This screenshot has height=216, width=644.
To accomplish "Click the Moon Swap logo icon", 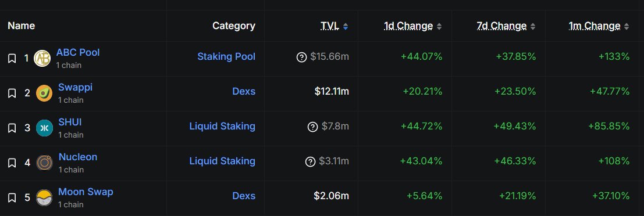I will point(44,197).
